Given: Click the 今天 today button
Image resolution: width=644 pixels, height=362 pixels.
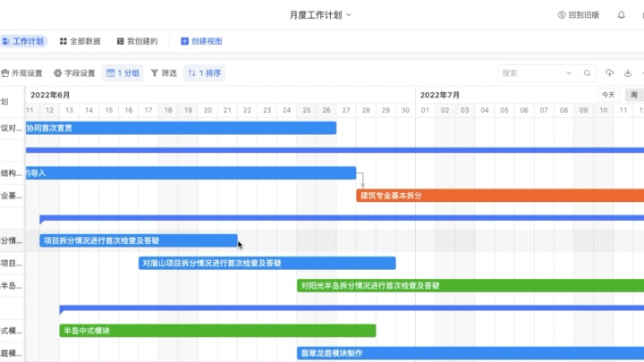Looking at the screenshot, I should pyautogui.click(x=608, y=95).
